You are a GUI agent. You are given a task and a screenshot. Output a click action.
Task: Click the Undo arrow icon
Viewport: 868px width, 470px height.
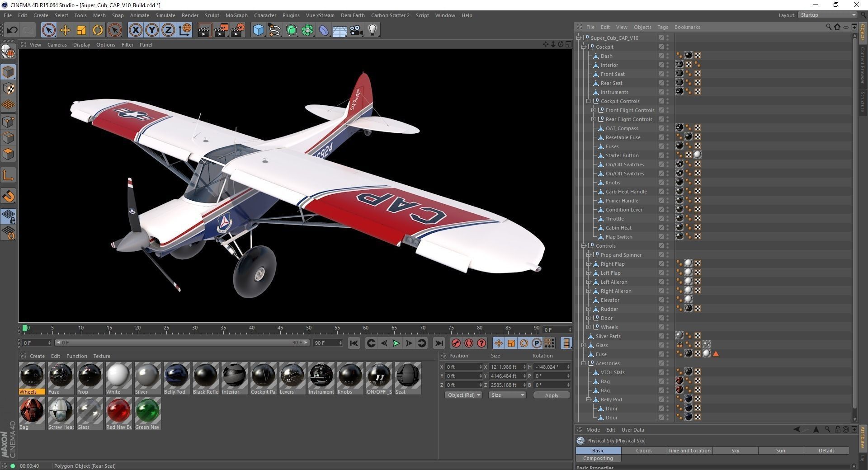click(x=12, y=30)
